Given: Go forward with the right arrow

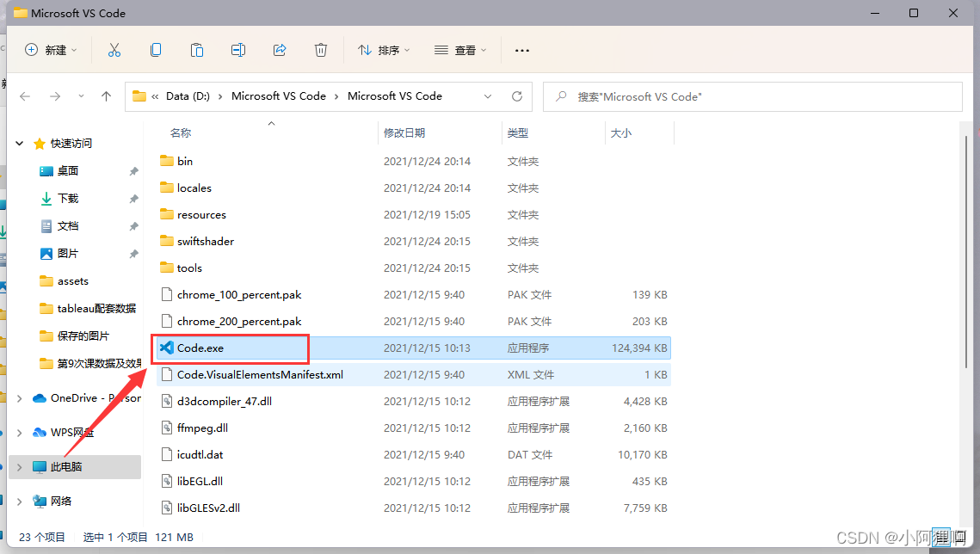Looking at the screenshot, I should (x=55, y=96).
